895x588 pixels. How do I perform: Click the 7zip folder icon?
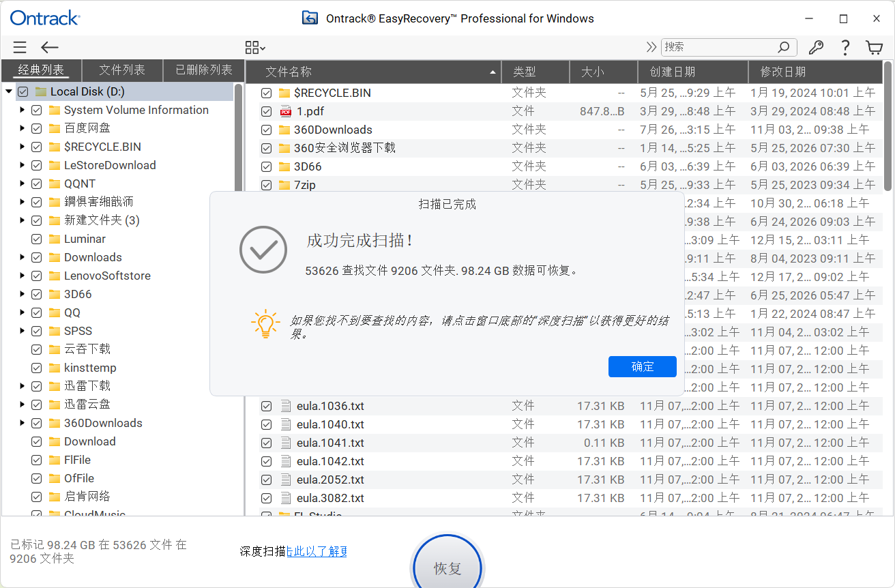tap(285, 185)
